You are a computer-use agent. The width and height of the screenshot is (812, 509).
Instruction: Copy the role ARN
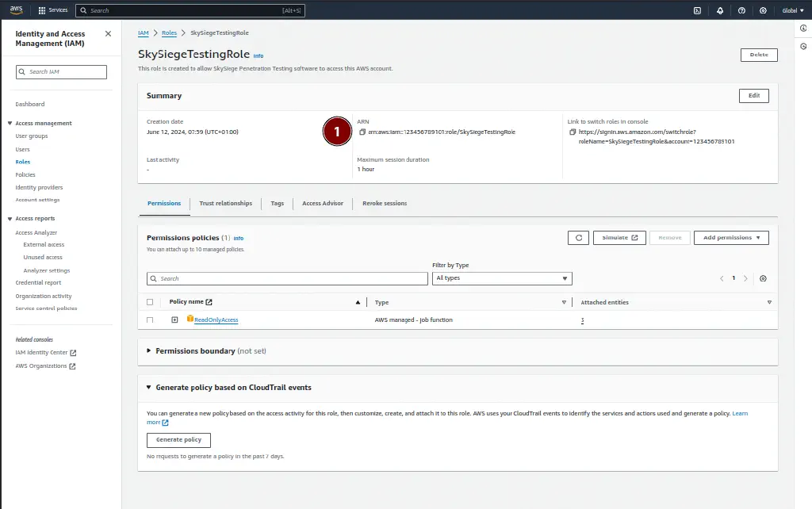pos(362,132)
